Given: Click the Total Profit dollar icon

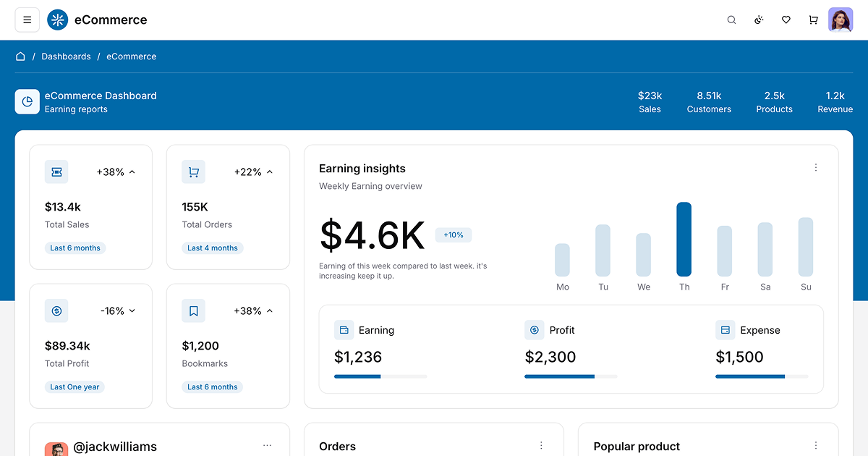Looking at the screenshot, I should coord(56,311).
